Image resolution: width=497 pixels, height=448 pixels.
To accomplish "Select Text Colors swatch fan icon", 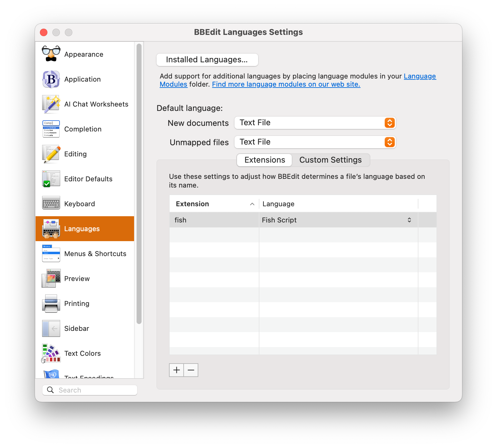I will point(51,353).
